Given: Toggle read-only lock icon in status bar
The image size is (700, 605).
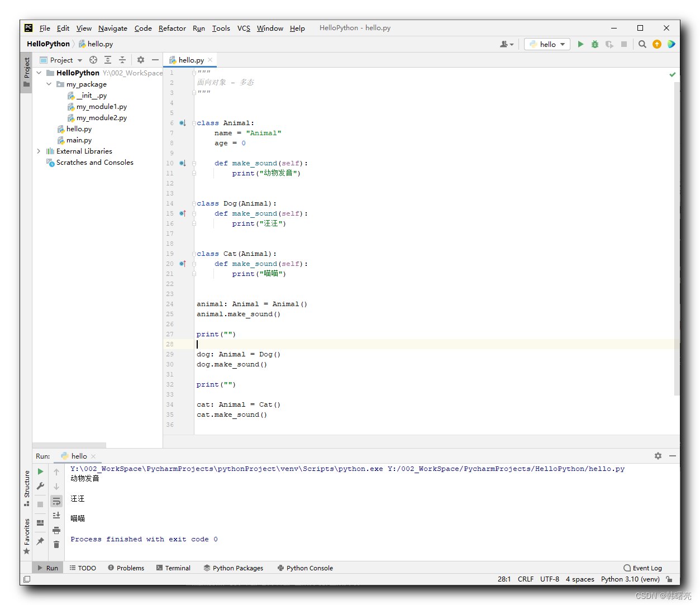Looking at the screenshot, I should (669, 579).
